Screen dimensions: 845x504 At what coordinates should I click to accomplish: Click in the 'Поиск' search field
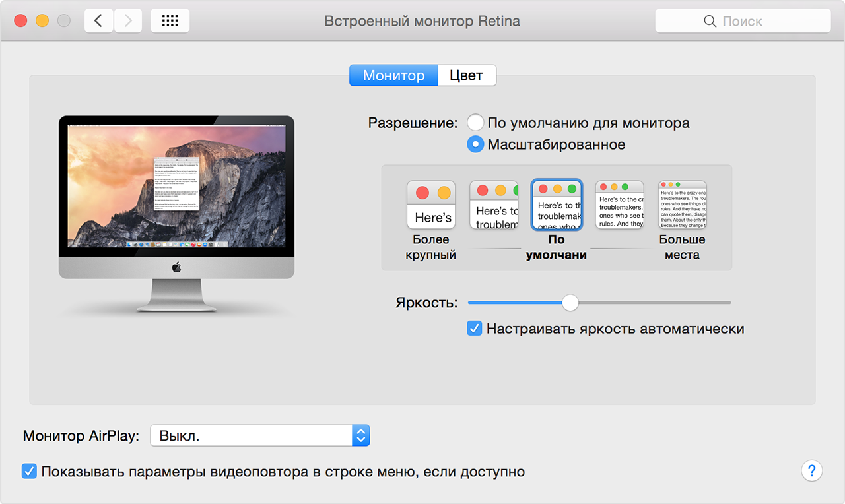click(x=743, y=21)
